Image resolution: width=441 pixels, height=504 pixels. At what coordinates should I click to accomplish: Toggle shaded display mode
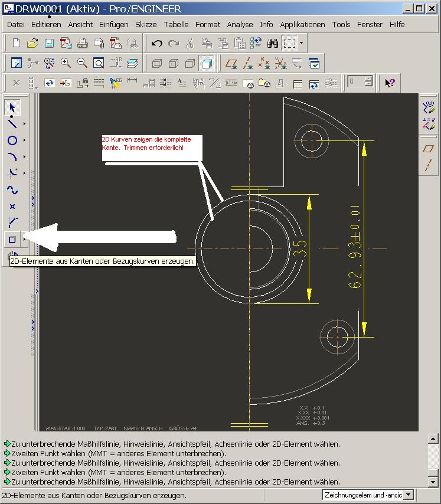[x=207, y=63]
